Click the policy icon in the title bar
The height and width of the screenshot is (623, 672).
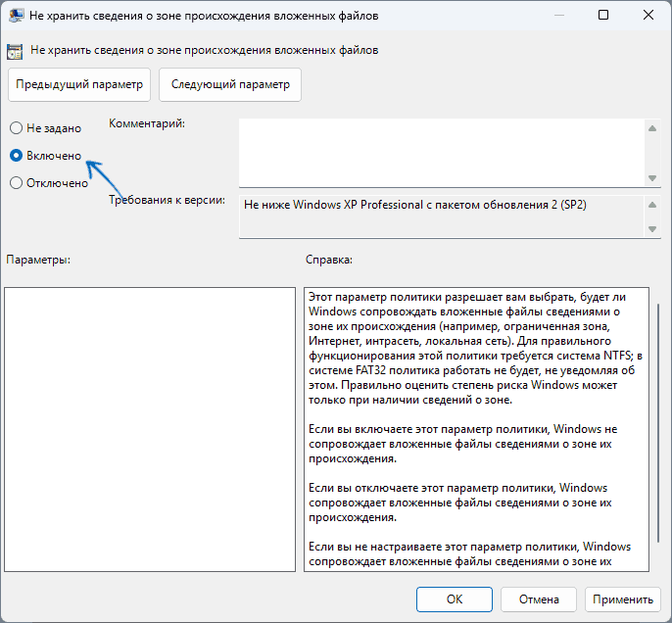(16, 16)
